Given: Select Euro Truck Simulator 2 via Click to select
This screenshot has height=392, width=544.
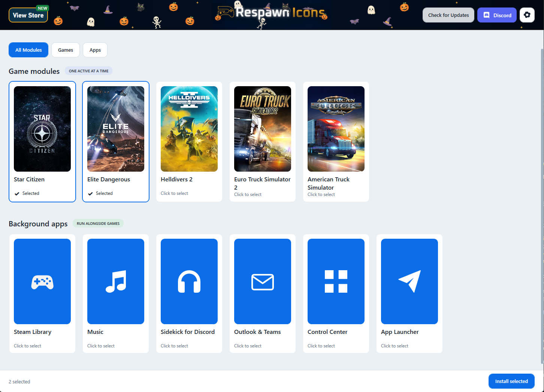Looking at the screenshot, I should (248, 195).
